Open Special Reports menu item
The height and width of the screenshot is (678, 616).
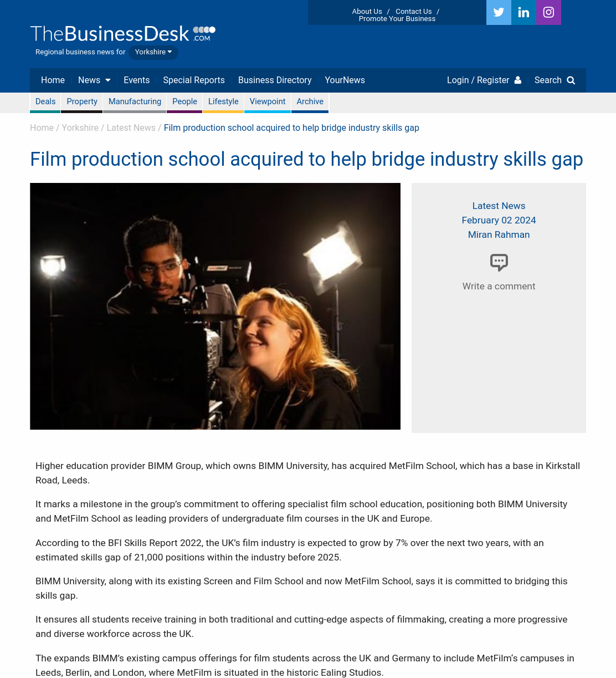coord(194,80)
